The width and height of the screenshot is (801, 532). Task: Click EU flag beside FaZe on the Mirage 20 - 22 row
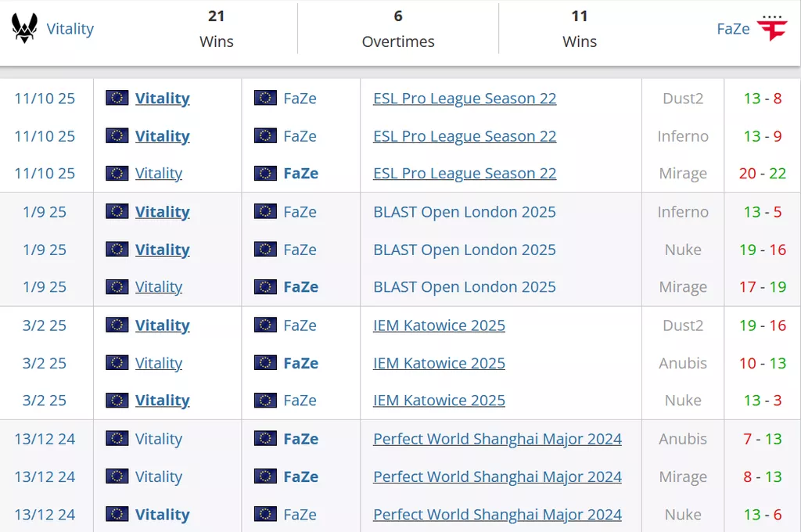pyautogui.click(x=265, y=174)
